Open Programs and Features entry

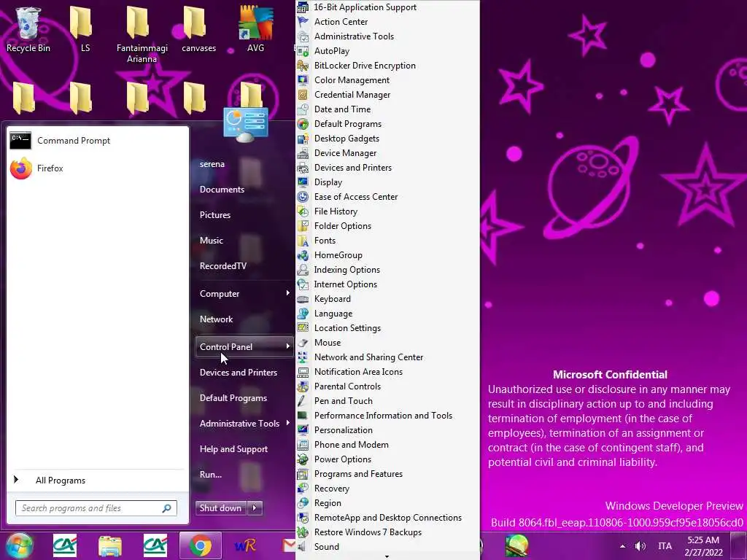[x=358, y=474]
